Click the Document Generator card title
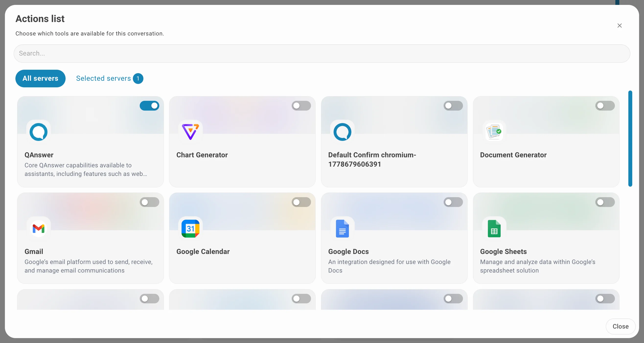This screenshot has width=644, height=343. tap(513, 155)
